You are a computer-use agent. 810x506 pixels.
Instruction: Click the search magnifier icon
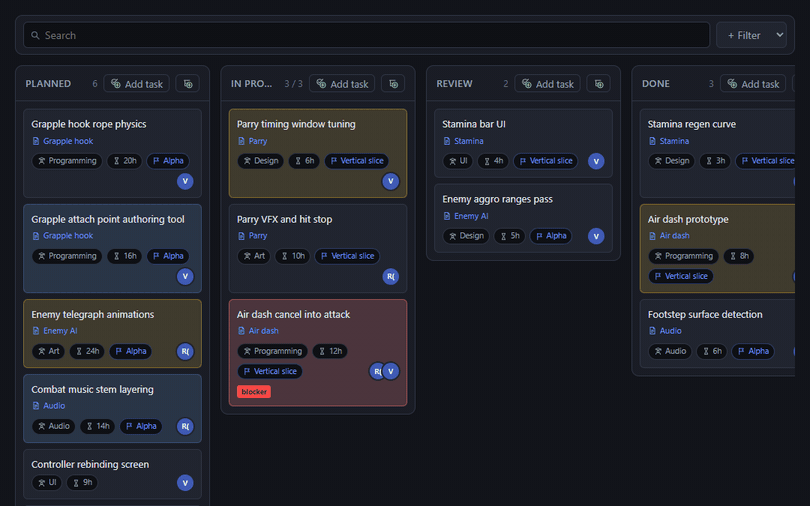tap(35, 35)
